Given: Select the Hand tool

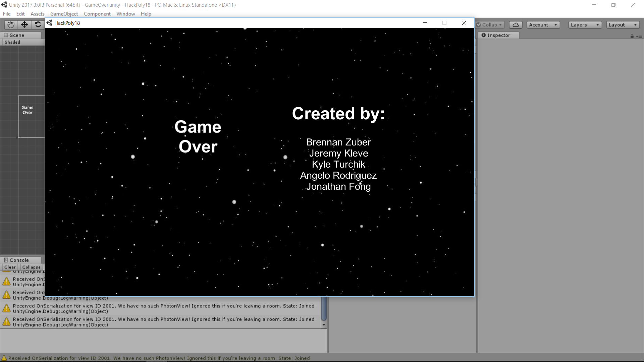Looking at the screenshot, I should click(11, 24).
